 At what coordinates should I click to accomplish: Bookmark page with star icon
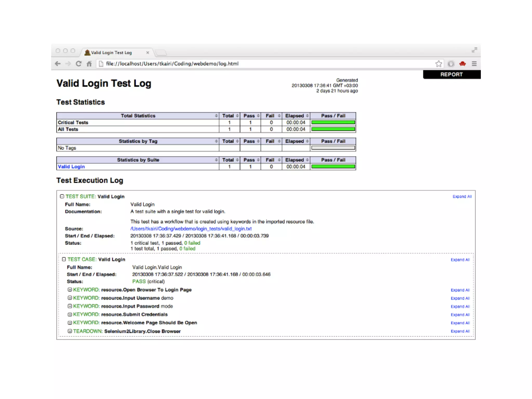click(438, 64)
